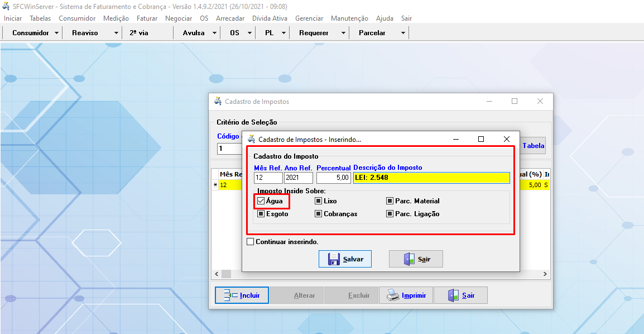644x334 pixels.
Task: Click the printer icon on Imprimir button
Action: tap(393, 295)
